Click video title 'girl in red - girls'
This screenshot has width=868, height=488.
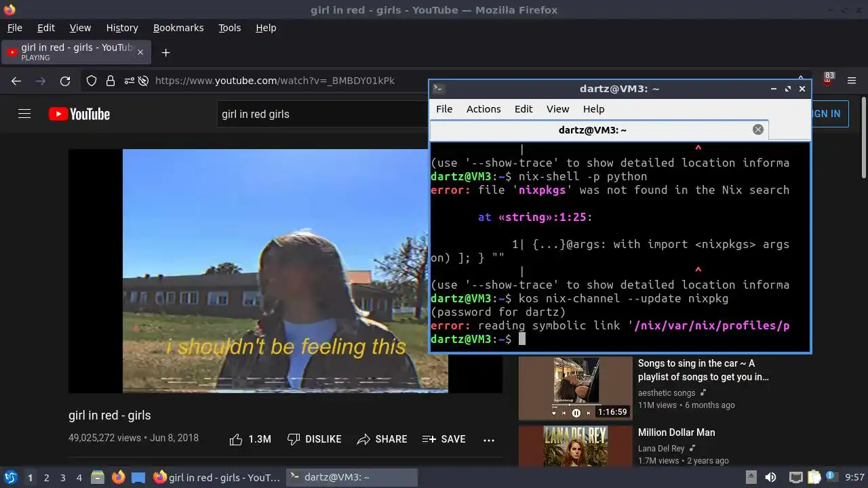point(110,415)
